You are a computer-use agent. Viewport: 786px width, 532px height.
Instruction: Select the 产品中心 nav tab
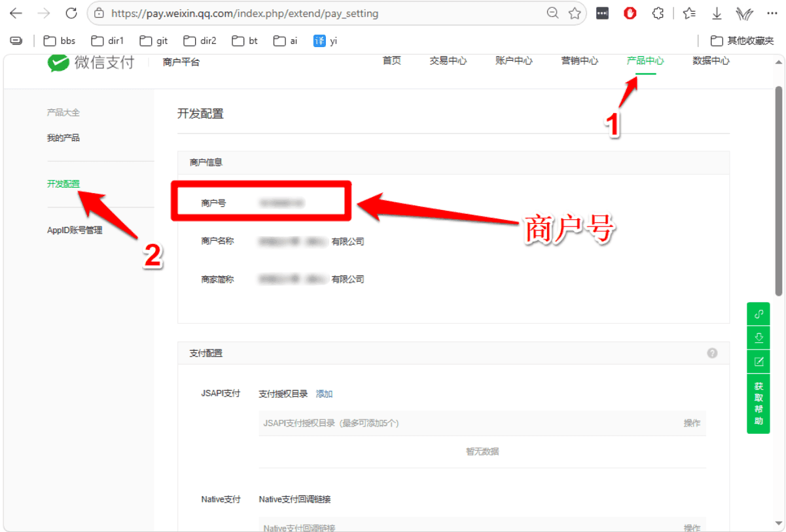(x=645, y=61)
